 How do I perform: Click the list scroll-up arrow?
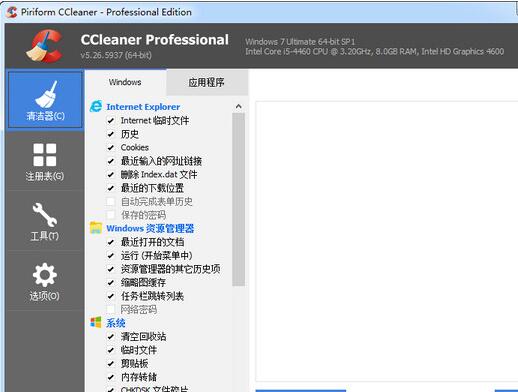coord(238,106)
